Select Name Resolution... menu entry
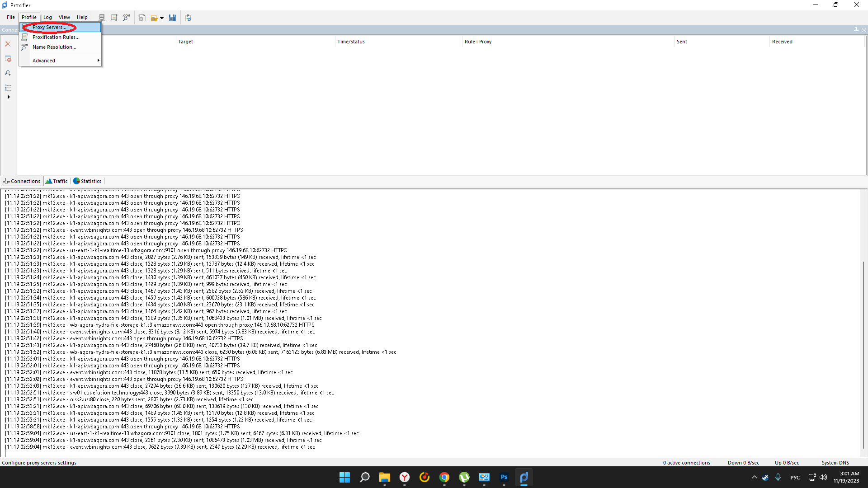 click(x=61, y=47)
